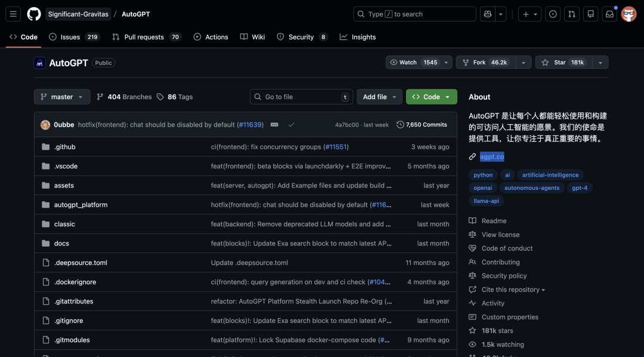Click committer 0ubbe's avatar
Viewport: 644px width, 357px height.
tap(45, 125)
